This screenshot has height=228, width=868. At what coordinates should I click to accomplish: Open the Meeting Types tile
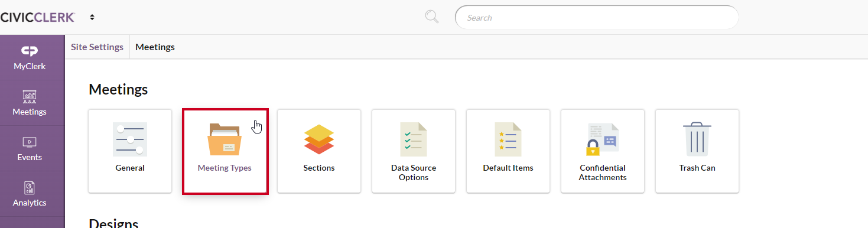click(225, 151)
